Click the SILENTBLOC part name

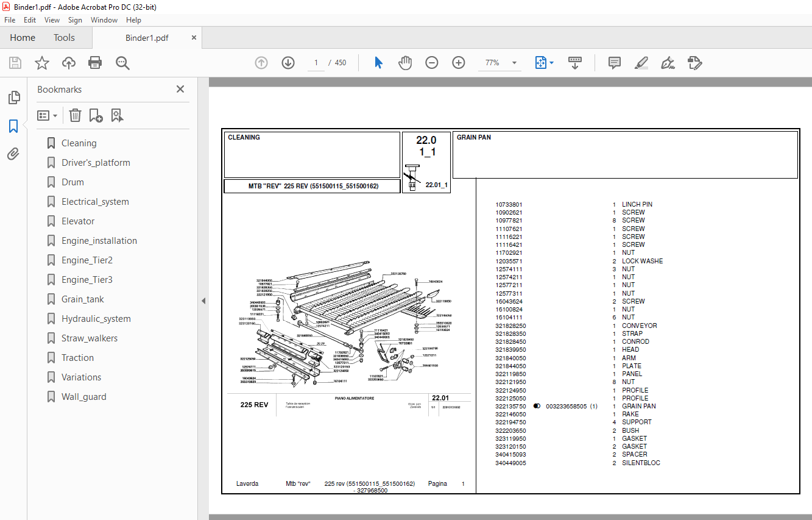point(641,463)
